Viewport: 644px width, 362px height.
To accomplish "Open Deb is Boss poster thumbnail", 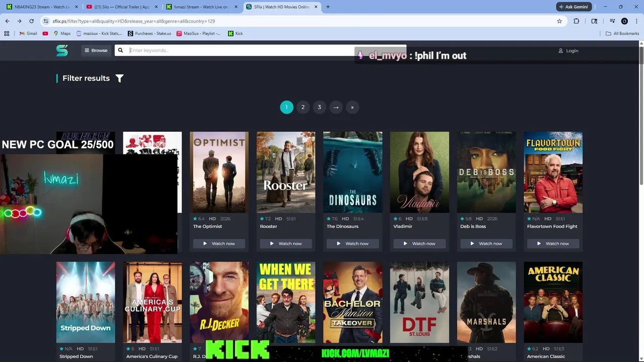I will click(x=486, y=172).
